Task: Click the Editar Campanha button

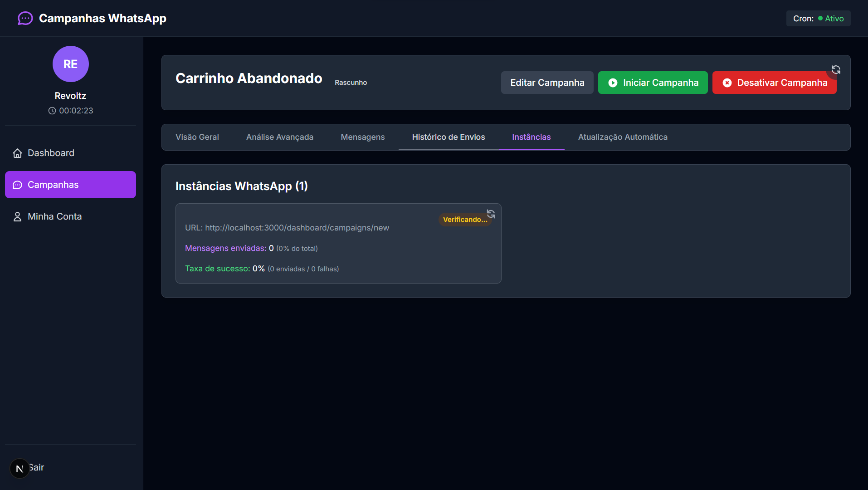Action: [x=547, y=83]
